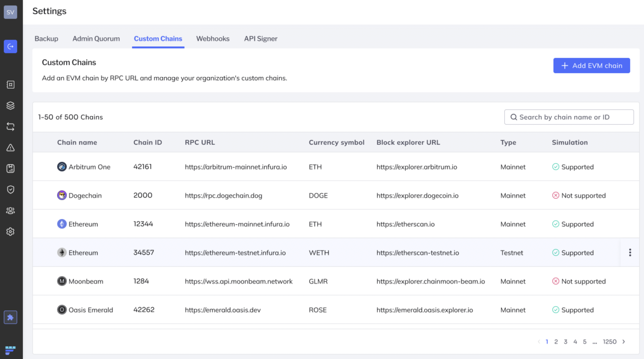Click the Moonbeam chain logo
This screenshot has width=644, height=359.
[x=62, y=281]
